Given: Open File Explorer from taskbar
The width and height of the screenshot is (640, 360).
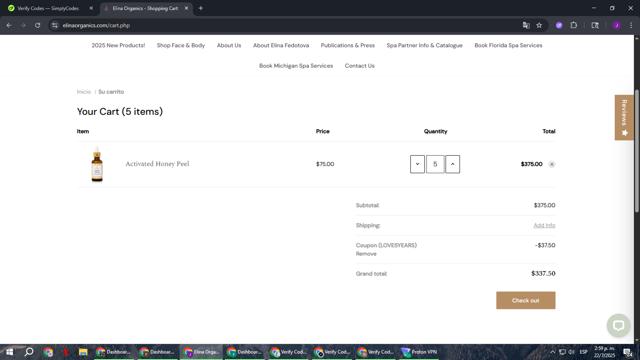Looking at the screenshot, I should click(83, 352).
